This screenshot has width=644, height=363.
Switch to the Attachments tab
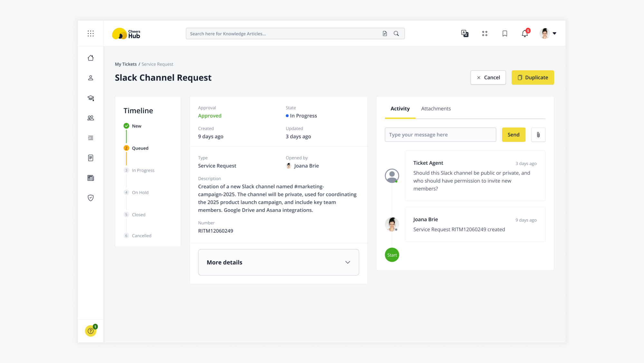click(x=436, y=109)
